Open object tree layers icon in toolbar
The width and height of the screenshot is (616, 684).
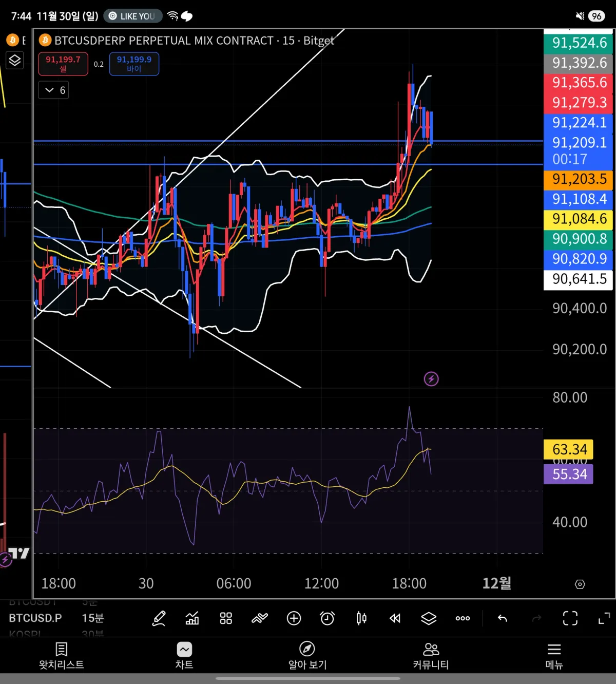pyautogui.click(x=429, y=618)
